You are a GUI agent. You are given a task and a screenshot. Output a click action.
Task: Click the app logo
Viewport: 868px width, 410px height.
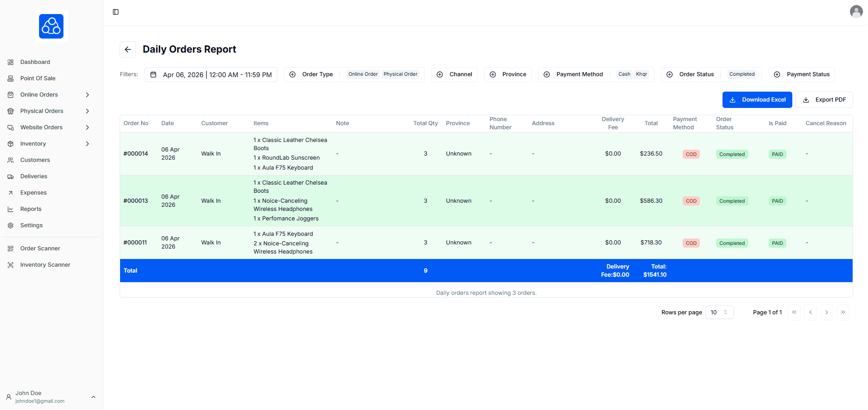51,26
